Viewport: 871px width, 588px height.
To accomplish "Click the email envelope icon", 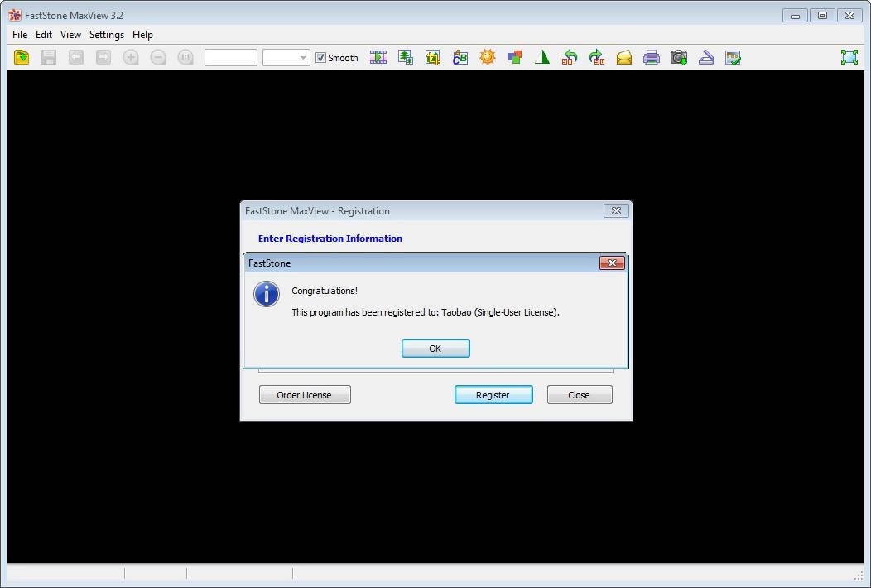I will [x=623, y=57].
